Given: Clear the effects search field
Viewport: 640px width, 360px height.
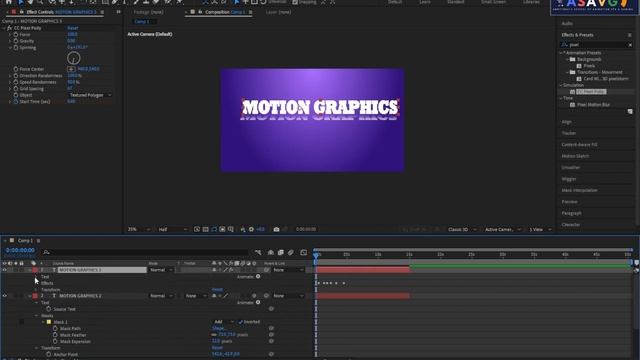Looking at the screenshot, I should click(x=630, y=45).
